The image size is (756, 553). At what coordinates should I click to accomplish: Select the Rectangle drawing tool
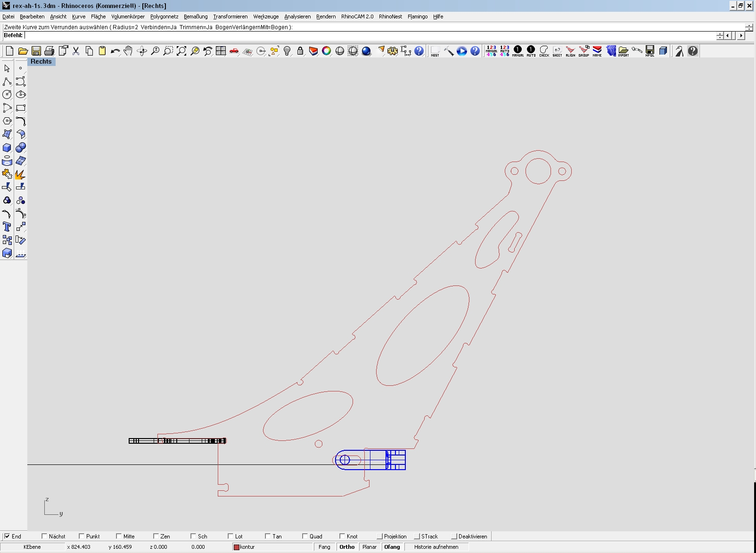click(x=20, y=108)
